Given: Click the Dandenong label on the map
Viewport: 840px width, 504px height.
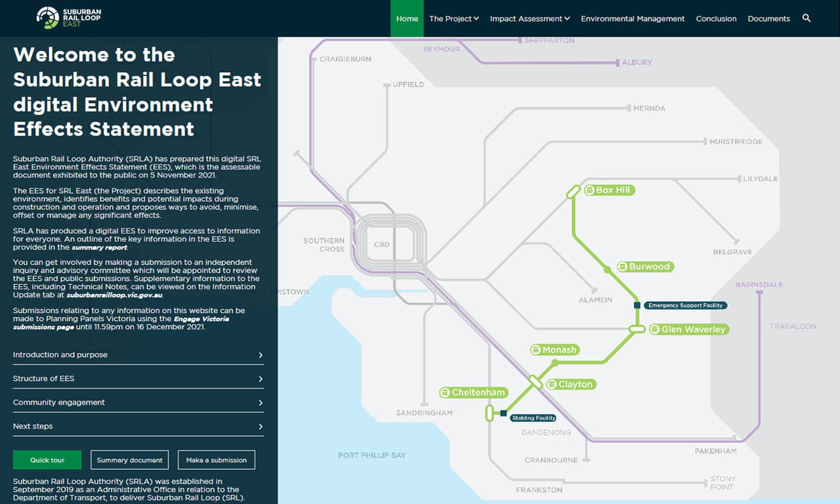Looking at the screenshot, I should click(x=546, y=433).
